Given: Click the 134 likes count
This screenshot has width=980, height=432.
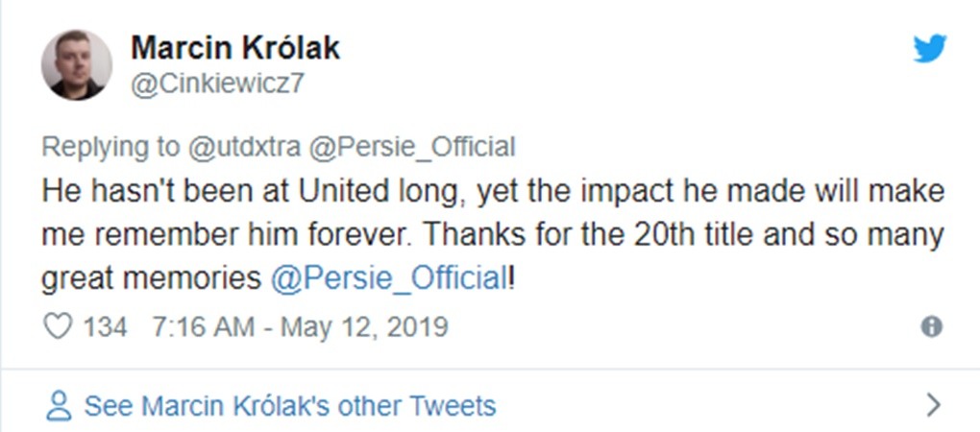Looking at the screenshot, I should (105, 327).
